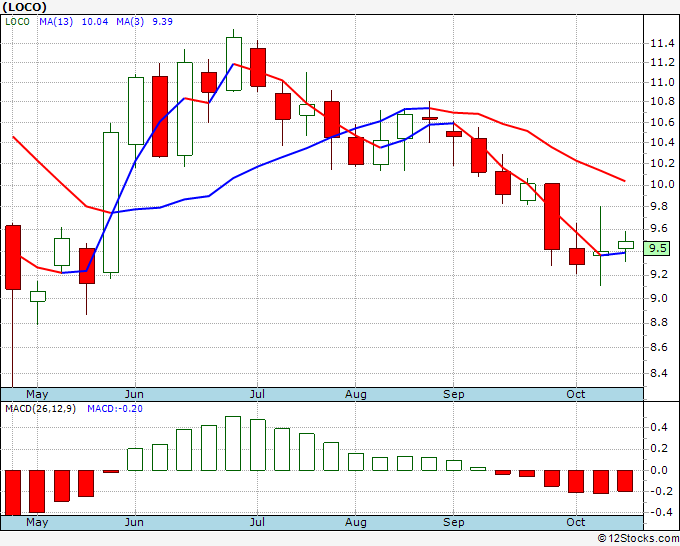This screenshot has height=546, width=680.
Task: Click the 11.4 price axis label
Action: point(662,43)
